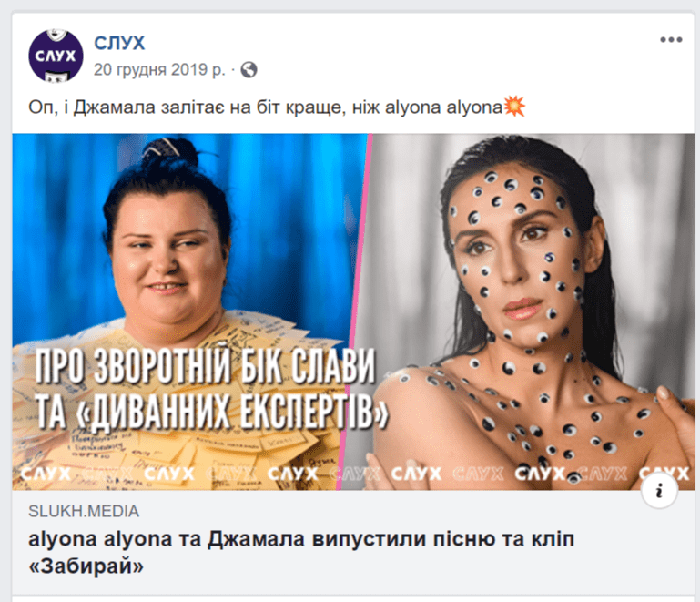Click the explosion emoji in the caption
700x602 pixels.
[x=514, y=107]
